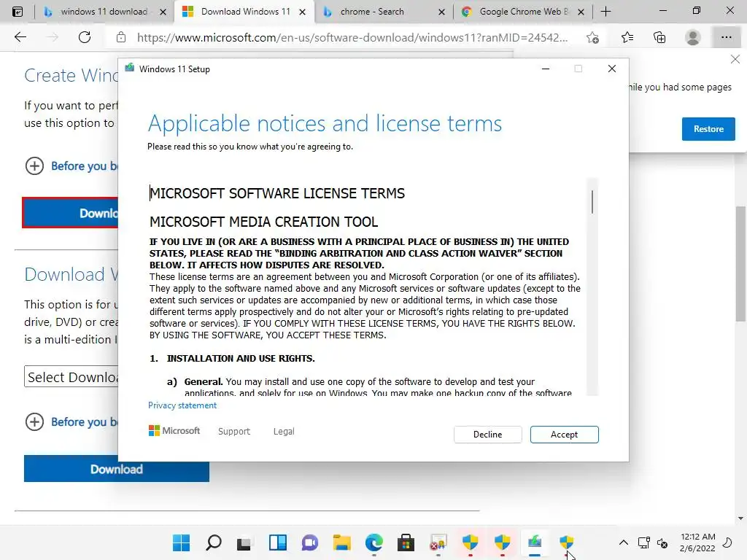Click the Microsoft logo in the setup footer

pos(174,430)
